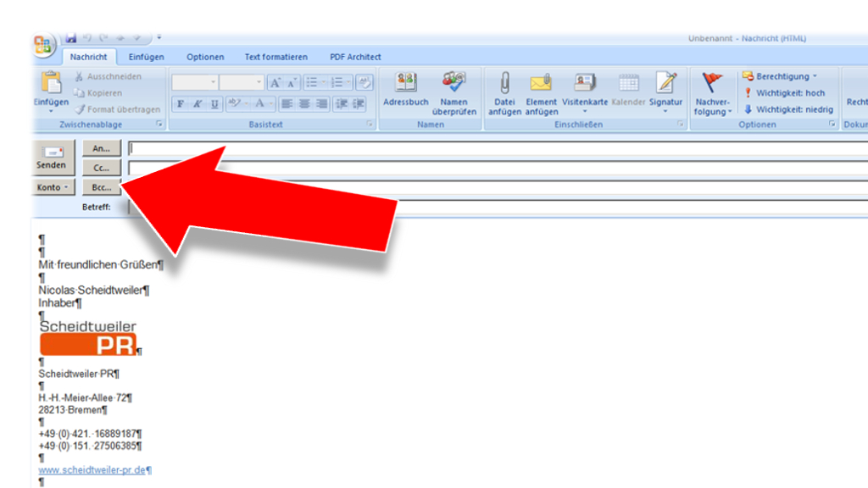This screenshot has width=868, height=488.
Task: Open the Office button menu
Action: 43,44
